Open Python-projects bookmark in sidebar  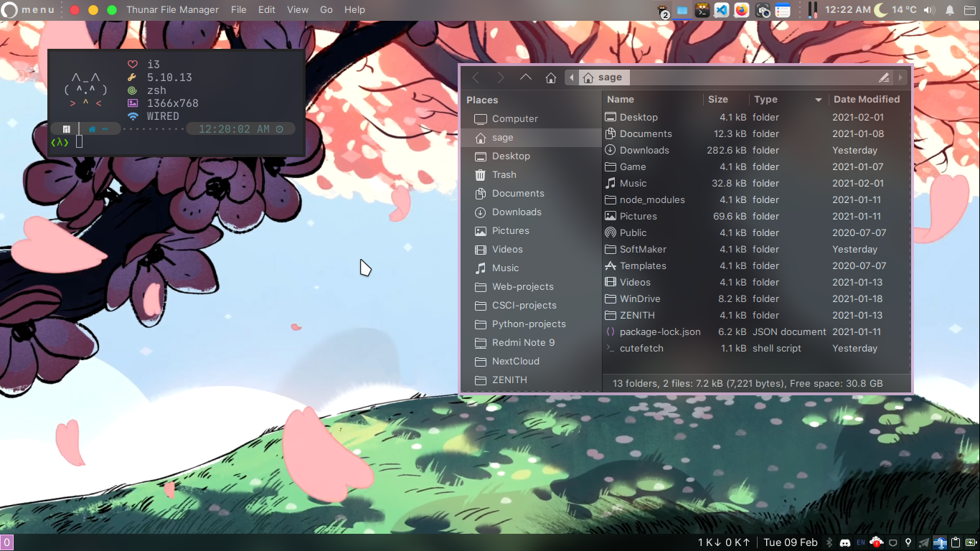[x=531, y=324]
